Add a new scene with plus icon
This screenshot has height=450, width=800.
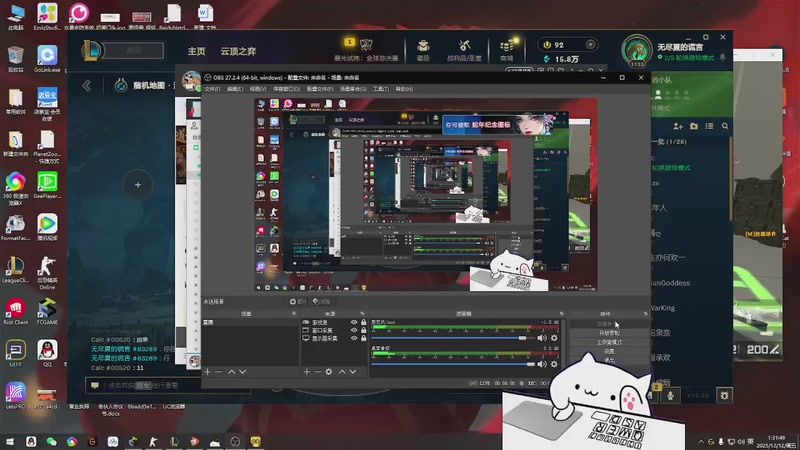click(x=207, y=372)
